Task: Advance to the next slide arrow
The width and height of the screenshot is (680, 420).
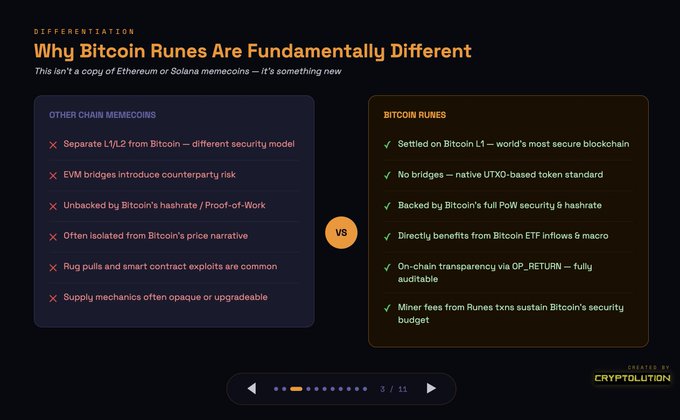Action: pos(431,388)
